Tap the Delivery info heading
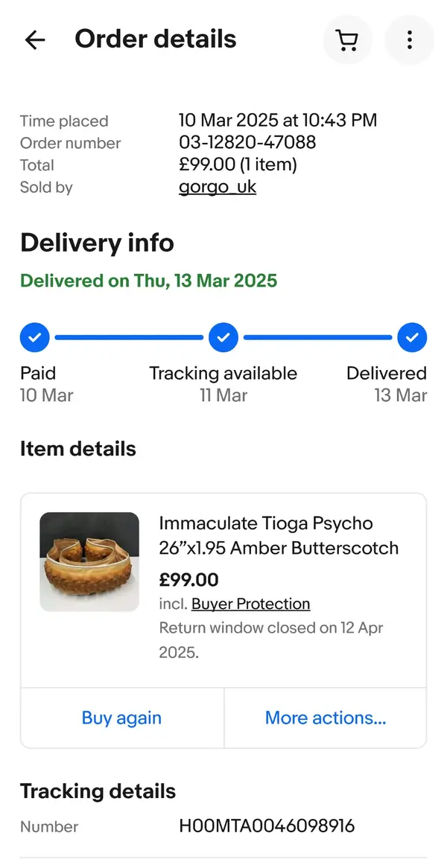Viewport: 447px width, 868px height. [x=97, y=243]
